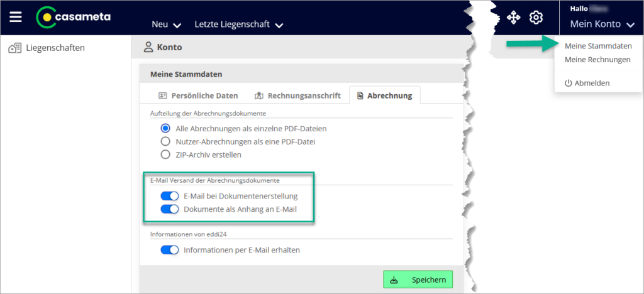Open the Letzte Liegenschaft dropdown

pyautogui.click(x=238, y=24)
